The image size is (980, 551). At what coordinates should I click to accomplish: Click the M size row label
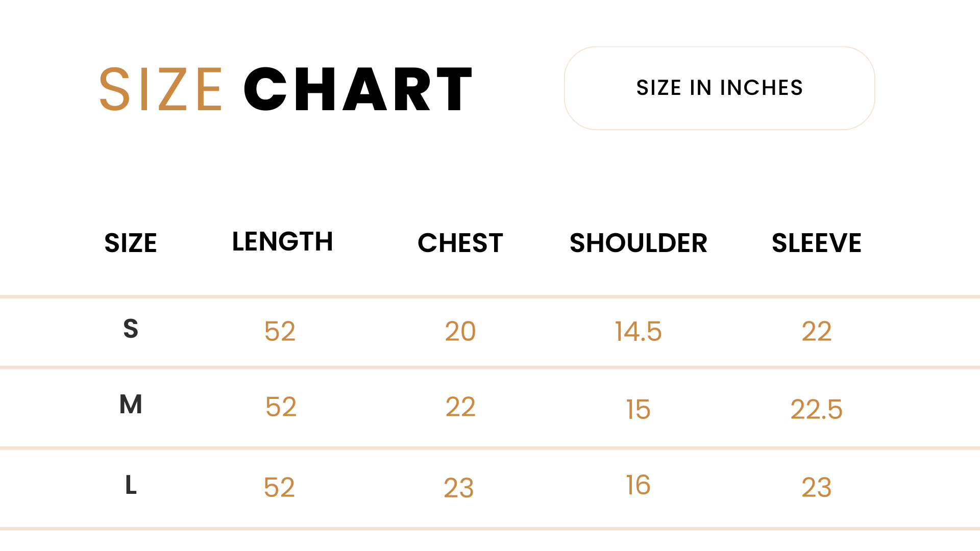[x=131, y=405]
